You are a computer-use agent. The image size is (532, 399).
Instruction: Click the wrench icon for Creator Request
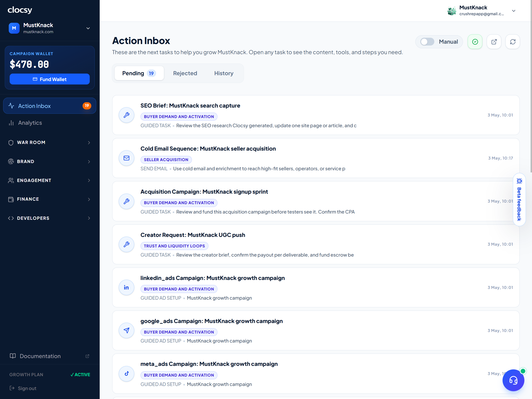click(126, 244)
